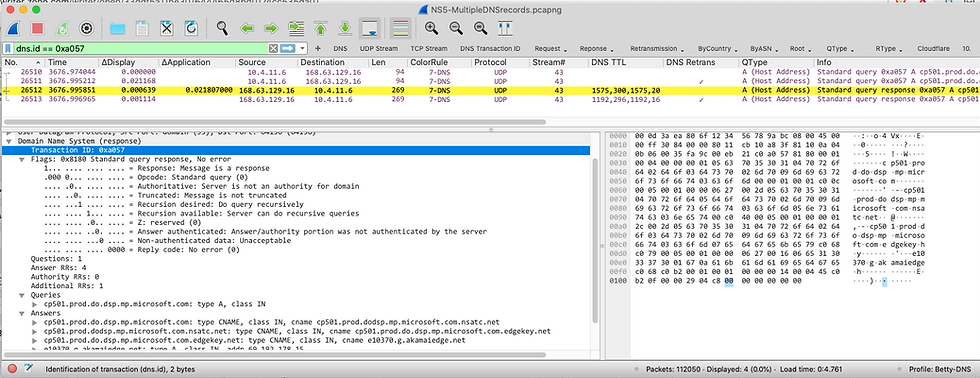Open the QType filter dropdown
Image resolution: width=980 pixels, height=378 pixels.
[x=840, y=48]
